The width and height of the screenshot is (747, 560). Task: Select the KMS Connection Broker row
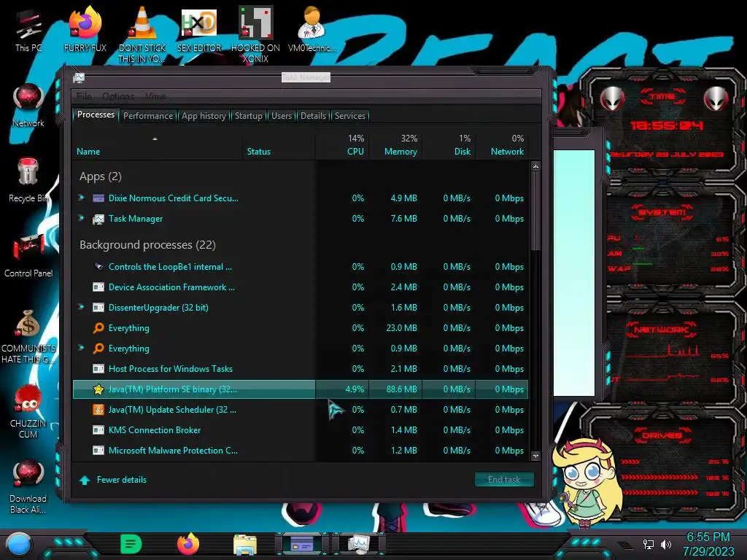point(300,430)
